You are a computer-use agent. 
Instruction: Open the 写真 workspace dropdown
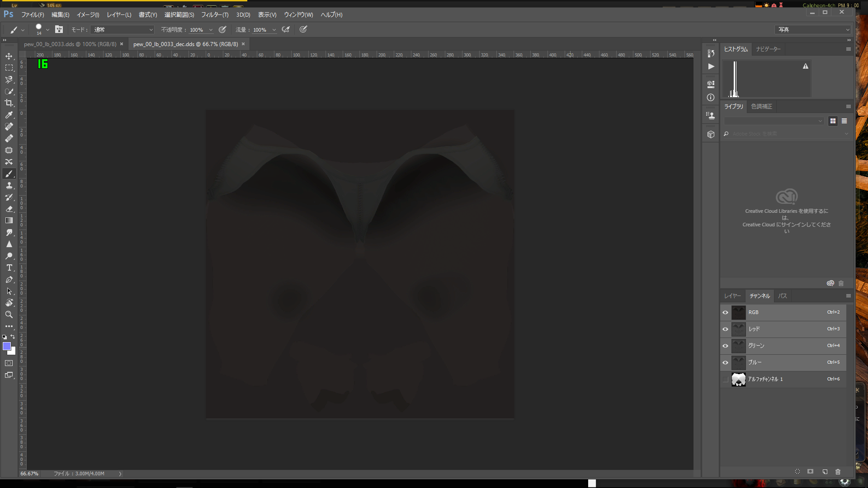click(812, 29)
